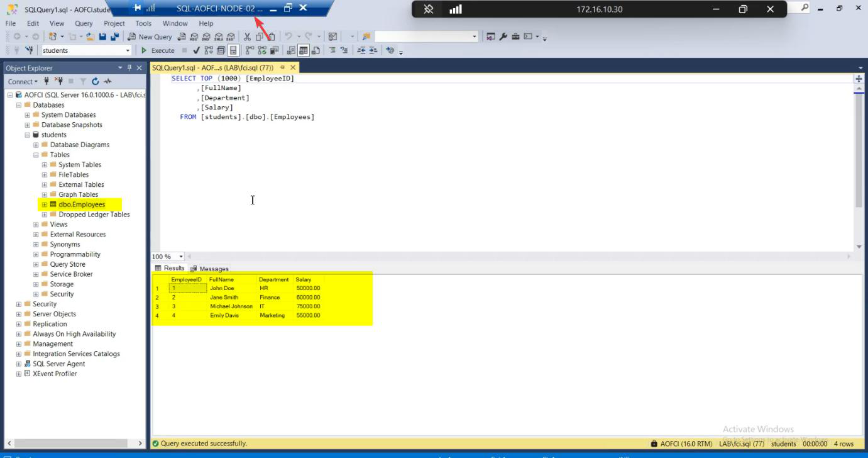The image size is (868, 458).
Task: Select Results to File mode
Action: coord(316,50)
